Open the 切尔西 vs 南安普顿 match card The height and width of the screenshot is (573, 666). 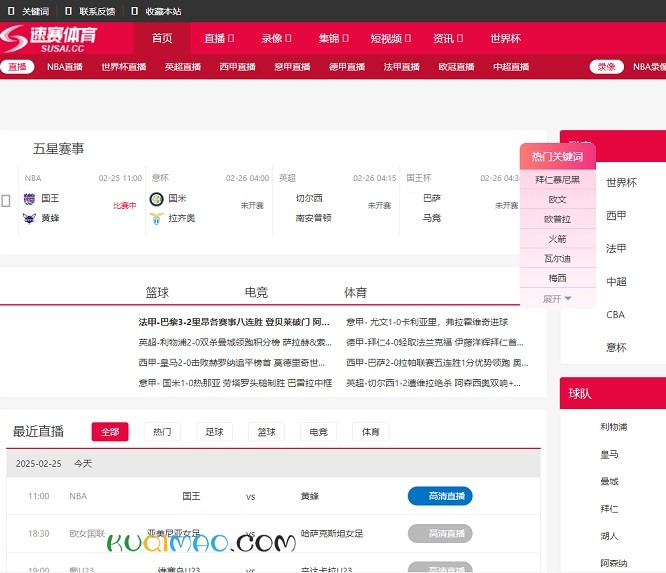[x=336, y=200]
